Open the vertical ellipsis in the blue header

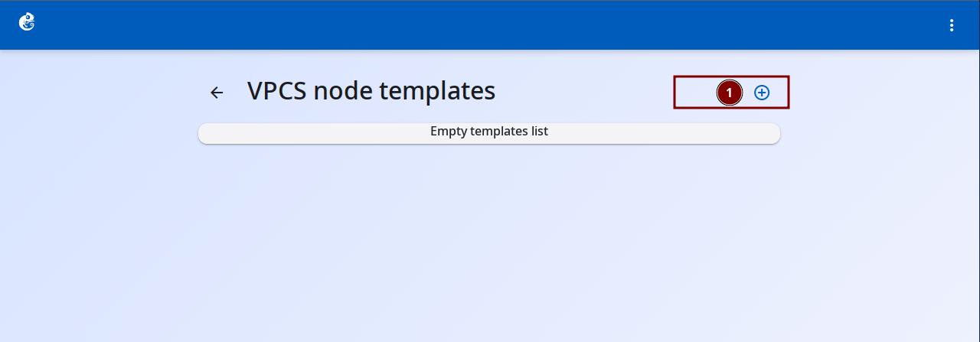tap(951, 25)
